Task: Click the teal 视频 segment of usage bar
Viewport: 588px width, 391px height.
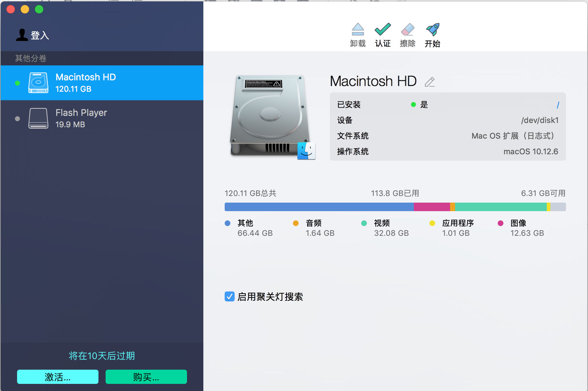Action: [501, 207]
